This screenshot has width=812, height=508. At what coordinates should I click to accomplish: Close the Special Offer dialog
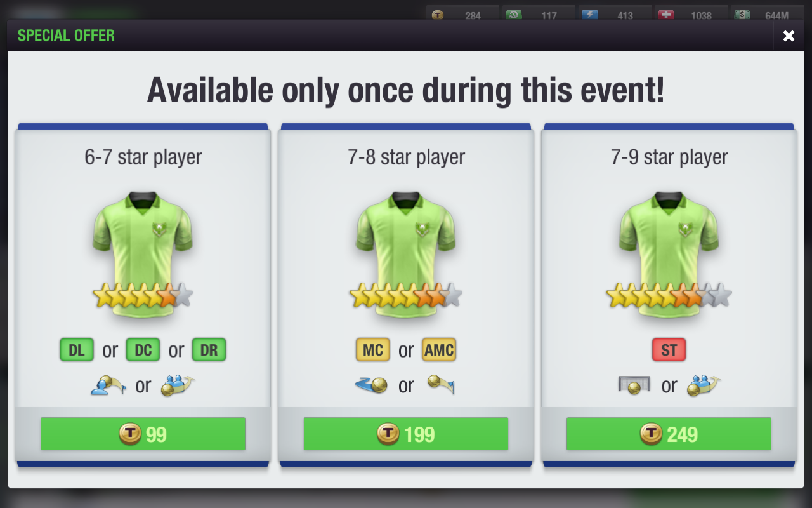789,36
